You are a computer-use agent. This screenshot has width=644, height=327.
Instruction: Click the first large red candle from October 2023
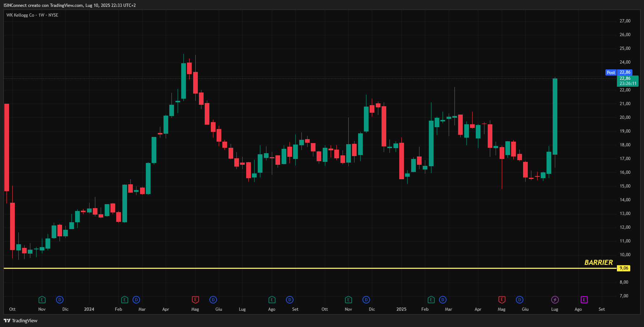pyautogui.click(x=6, y=147)
